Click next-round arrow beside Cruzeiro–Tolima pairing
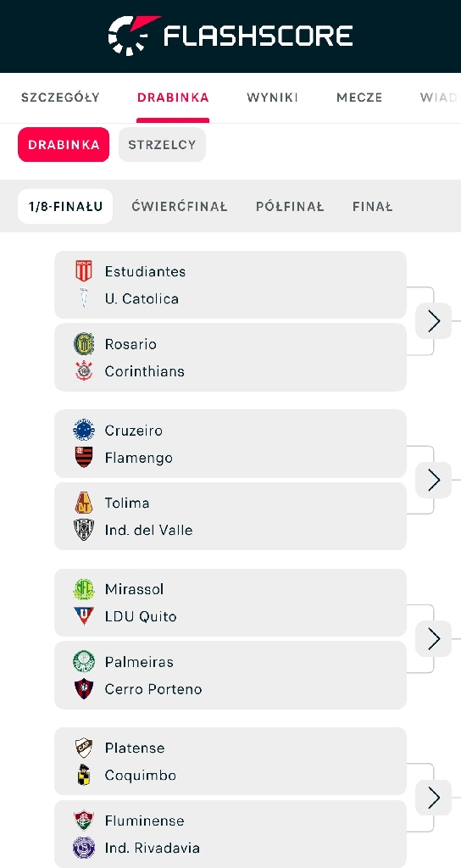The height and width of the screenshot is (868, 461). pos(434,480)
